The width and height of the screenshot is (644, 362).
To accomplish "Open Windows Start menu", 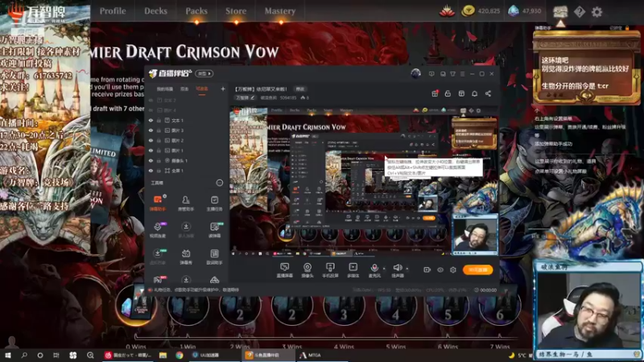I will (7, 355).
